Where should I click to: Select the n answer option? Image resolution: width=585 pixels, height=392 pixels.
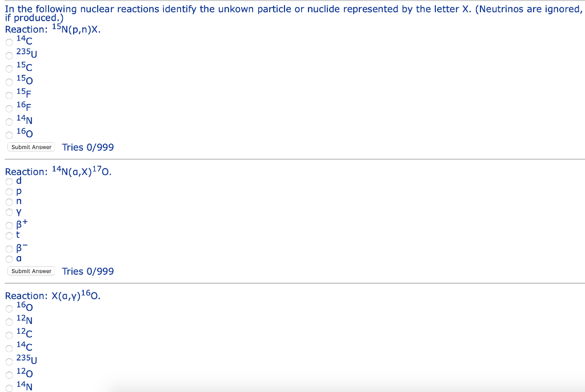(x=9, y=202)
